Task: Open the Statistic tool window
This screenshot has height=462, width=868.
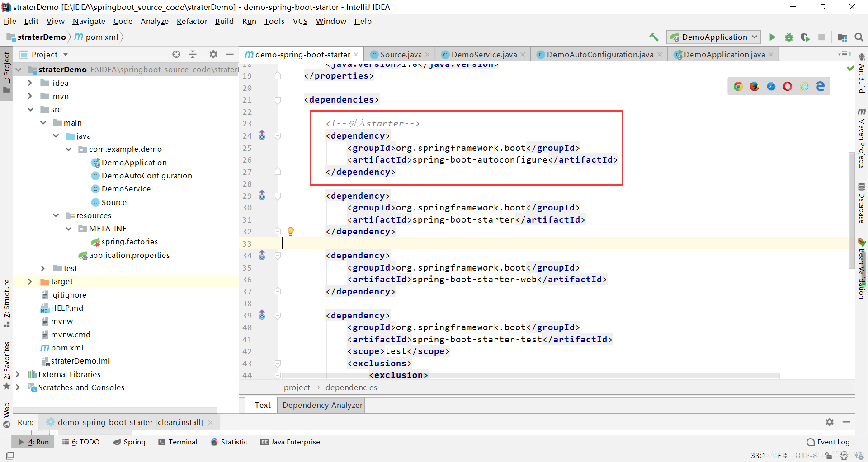Action: [229, 442]
